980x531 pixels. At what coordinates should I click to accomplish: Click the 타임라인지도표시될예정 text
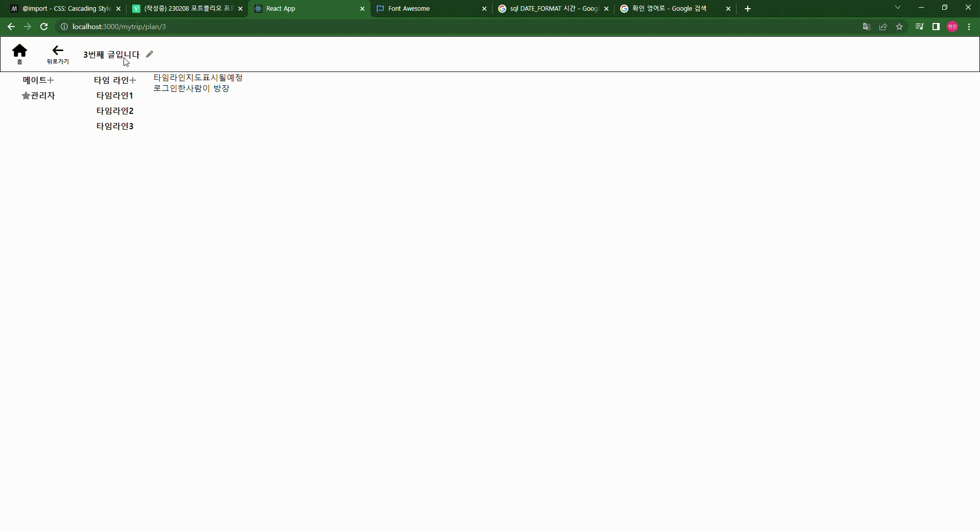(x=198, y=78)
